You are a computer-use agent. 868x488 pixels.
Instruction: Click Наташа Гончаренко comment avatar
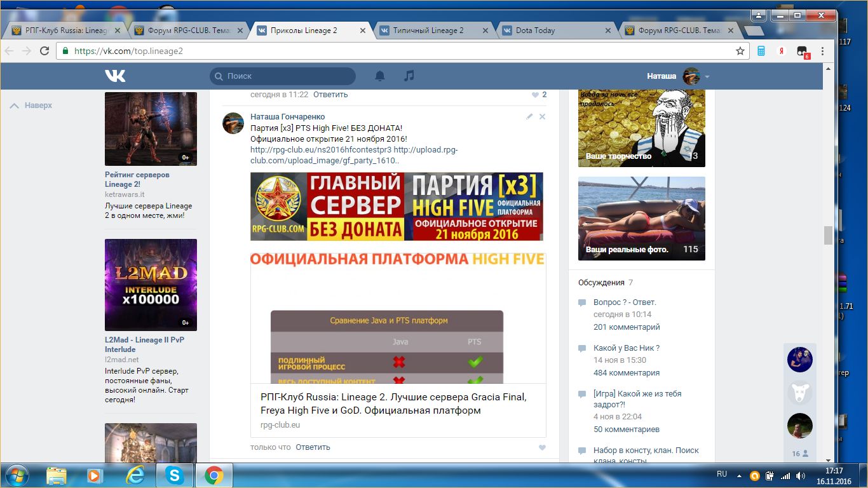[x=233, y=123]
